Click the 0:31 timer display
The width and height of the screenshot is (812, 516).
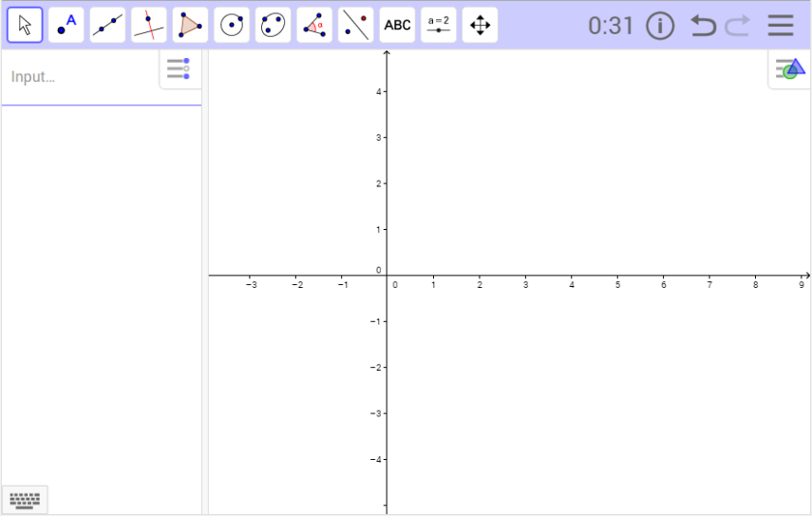coord(611,26)
